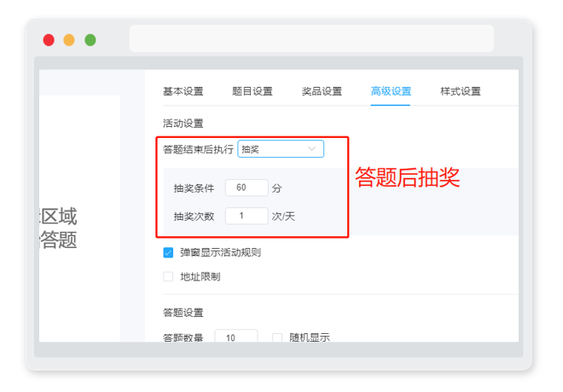This screenshot has width=563, height=392.
Task: Switch to the 基本设置 tab
Action: [x=183, y=91]
